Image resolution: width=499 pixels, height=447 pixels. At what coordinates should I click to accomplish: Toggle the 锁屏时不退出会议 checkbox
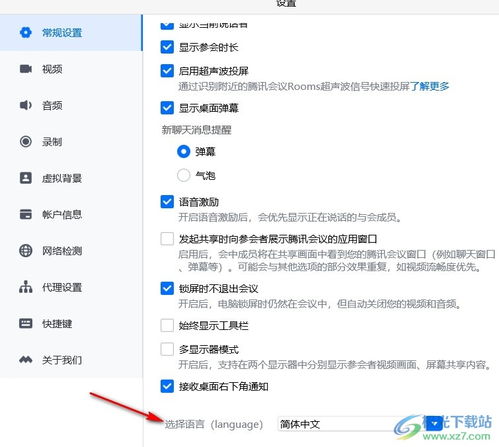(x=167, y=288)
